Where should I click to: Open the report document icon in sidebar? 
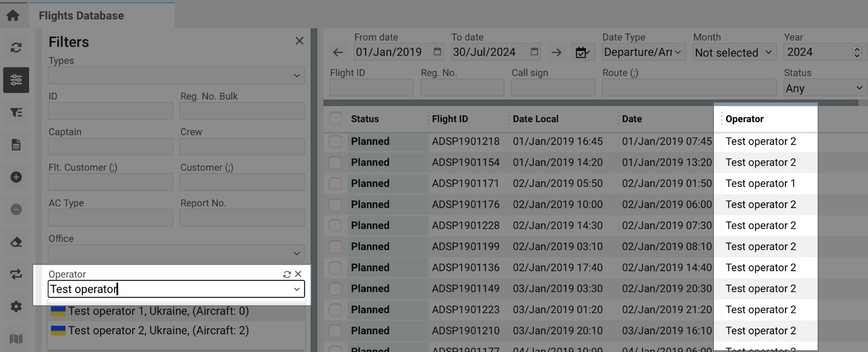pyautogui.click(x=15, y=145)
